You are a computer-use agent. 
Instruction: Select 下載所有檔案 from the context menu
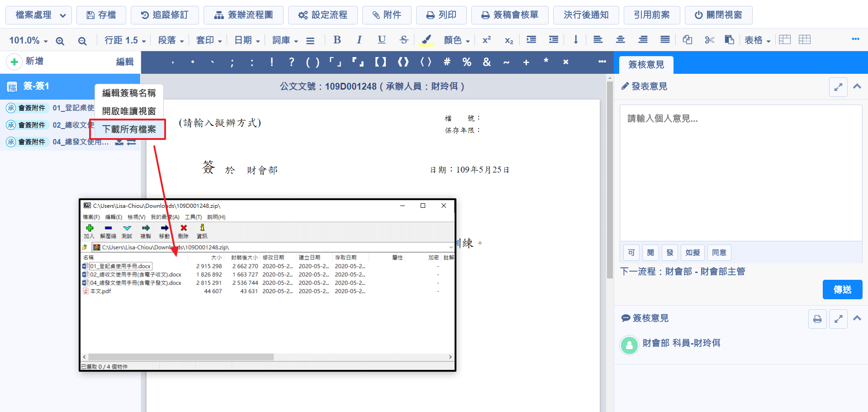pos(129,129)
